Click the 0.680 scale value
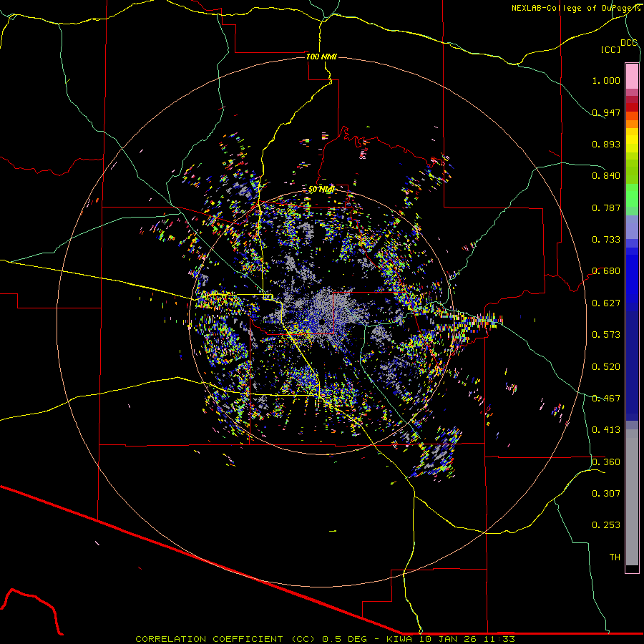 tap(606, 271)
